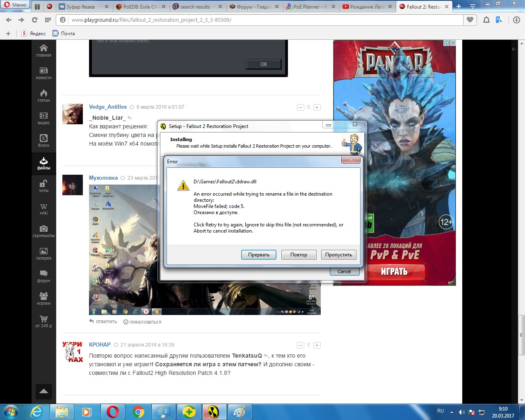Click the translate extension icon

point(499,20)
